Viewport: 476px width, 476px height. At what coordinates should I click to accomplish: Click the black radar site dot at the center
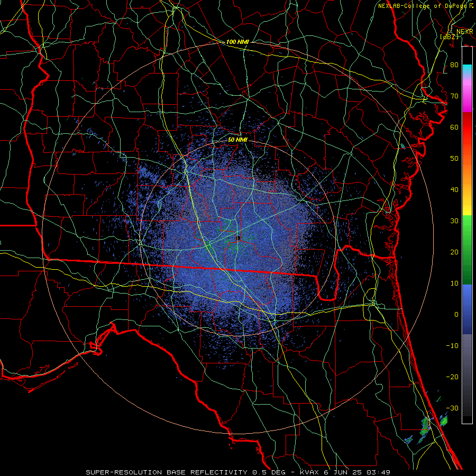pyautogui.click(x=239, y=239)
